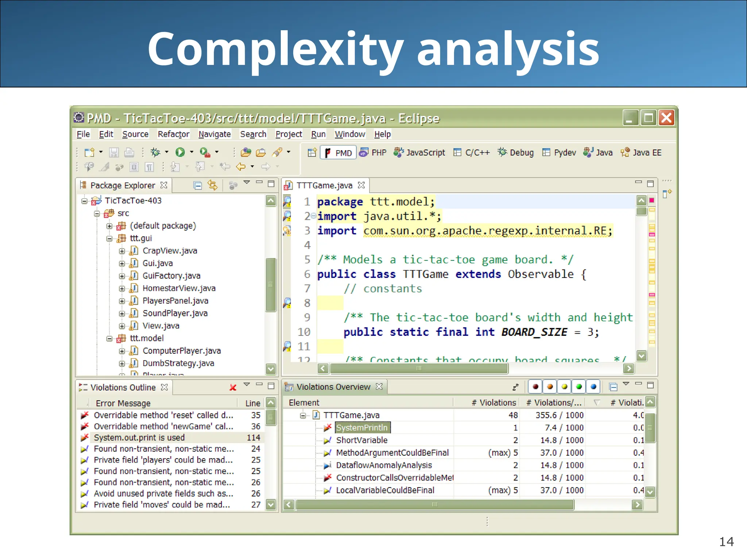Click the Open Task folder icon

[x=261, y=152]
